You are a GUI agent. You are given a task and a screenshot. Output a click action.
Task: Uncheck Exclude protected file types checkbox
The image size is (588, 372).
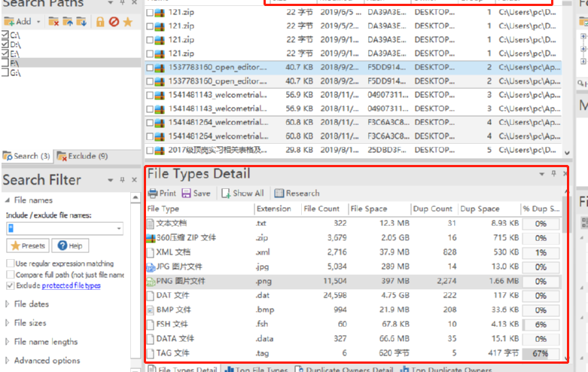click(x=11, y=285)
